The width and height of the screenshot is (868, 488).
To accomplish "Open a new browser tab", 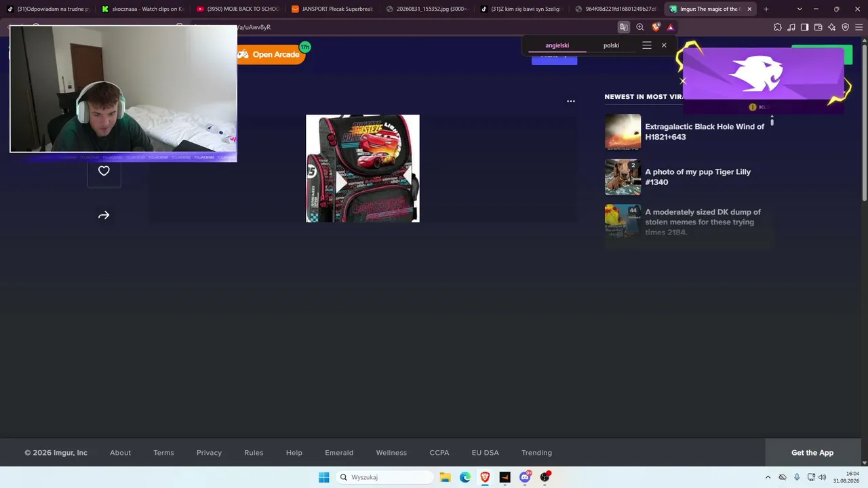I will (x=766, y=9).
